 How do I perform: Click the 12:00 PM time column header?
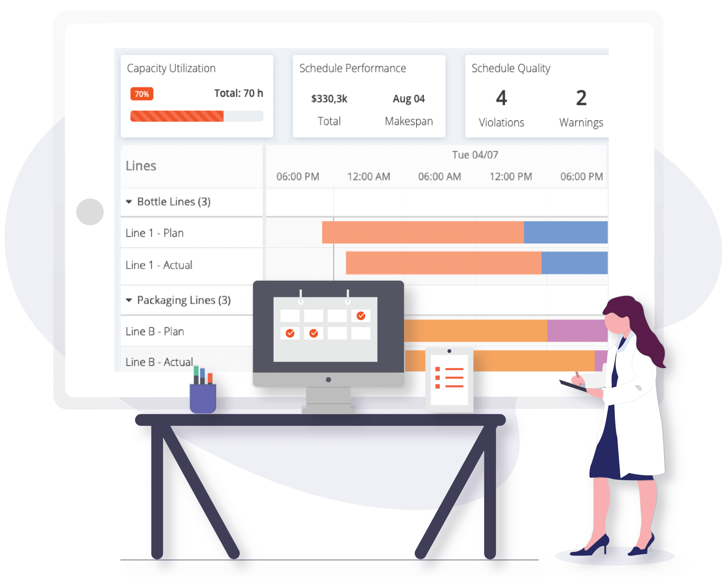click(510, 177)
